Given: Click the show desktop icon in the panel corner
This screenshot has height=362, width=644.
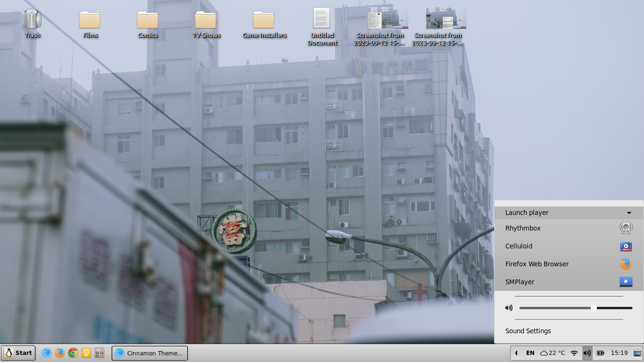Looking at the screenshot, I should click(637, 353).
